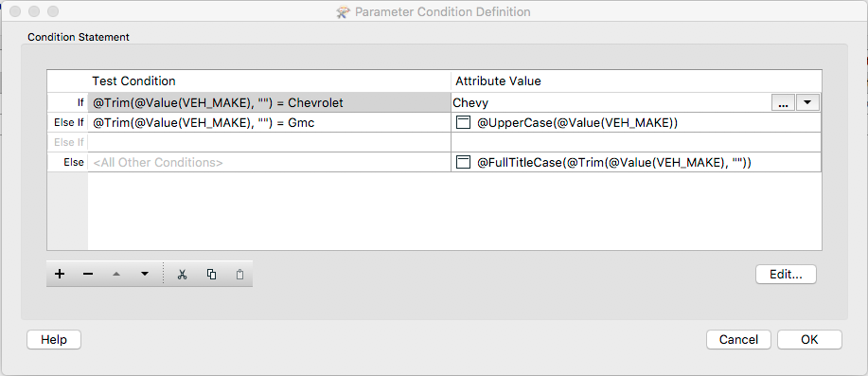Select the Chevrolet test condition cell
The image size is (868, 376).
(x=269, y=102)
